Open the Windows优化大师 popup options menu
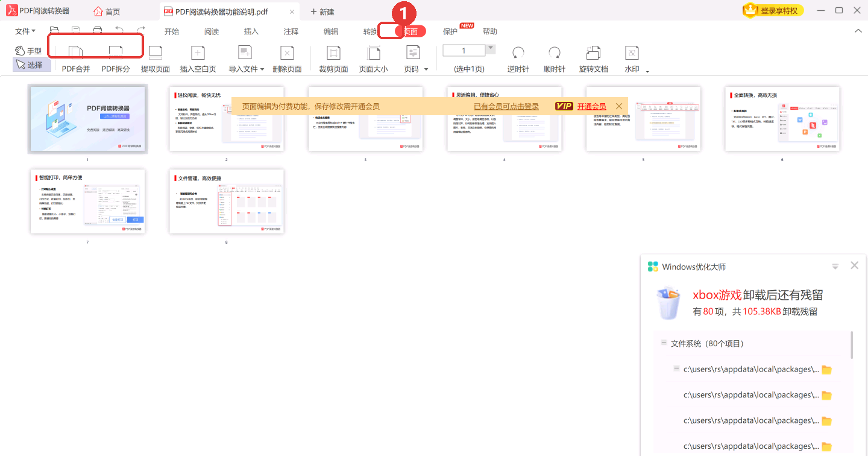The image size is (868, 456). click(x=835, y=266)
